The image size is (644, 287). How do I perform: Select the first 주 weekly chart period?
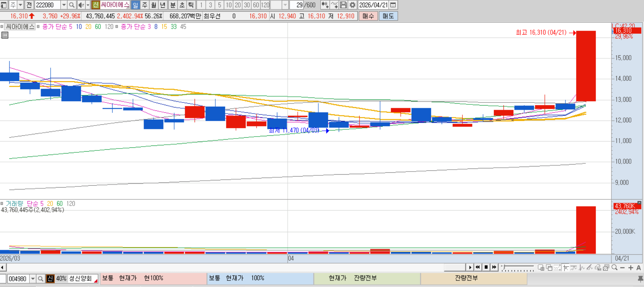tap(145, 5)
